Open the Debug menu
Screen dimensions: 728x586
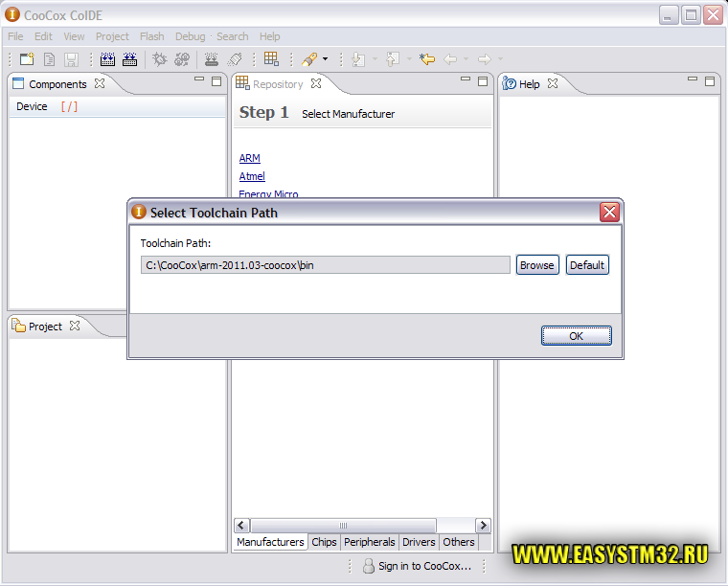coord(190,36)
